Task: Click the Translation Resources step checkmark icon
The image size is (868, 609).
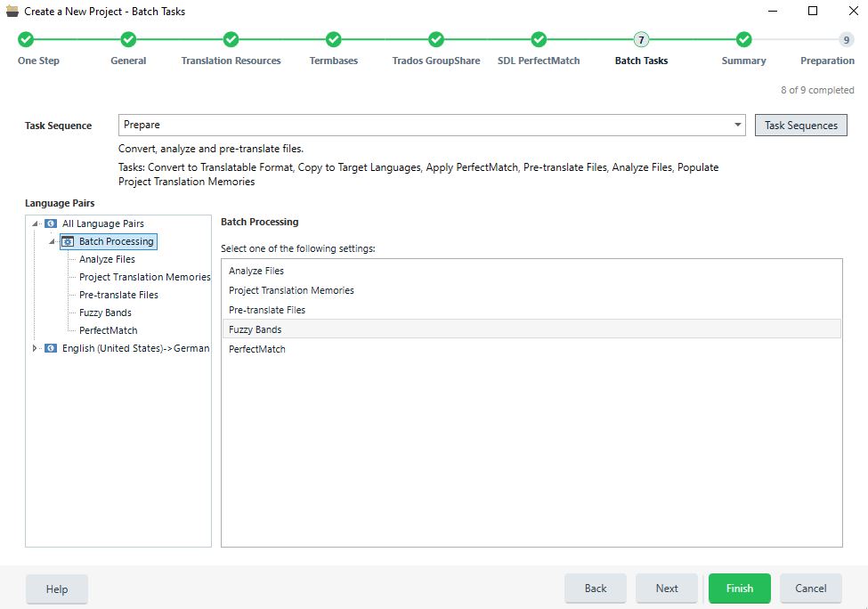Action: pyautogui.click(x=231, y=39)
